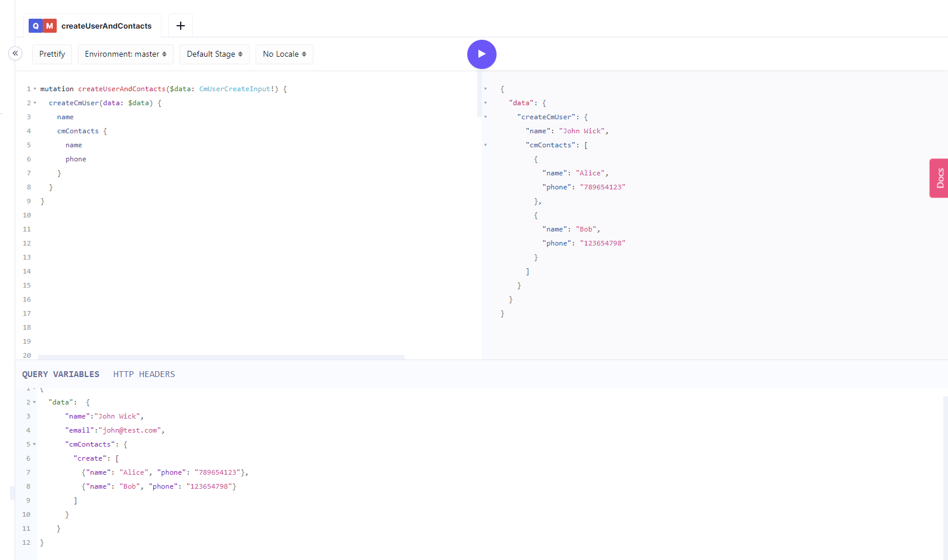
Task: Open the Default Stage dropdown
Action: (x=215, y=54)
